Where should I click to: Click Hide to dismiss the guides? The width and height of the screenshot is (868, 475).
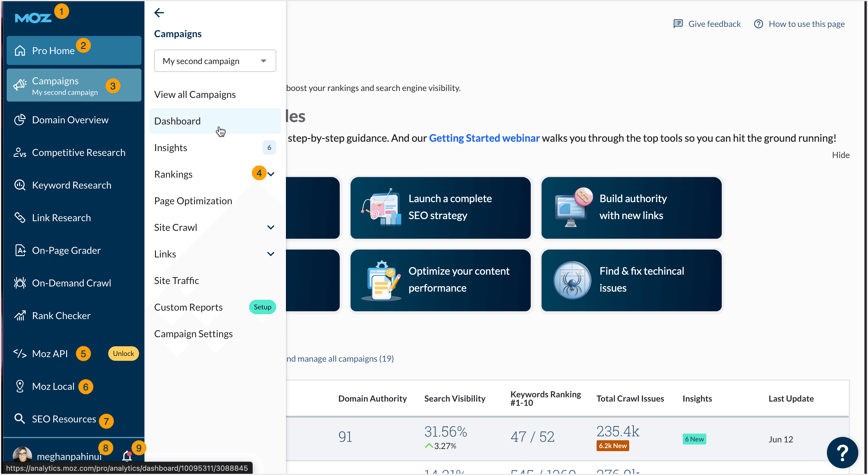tap(840, 155)
